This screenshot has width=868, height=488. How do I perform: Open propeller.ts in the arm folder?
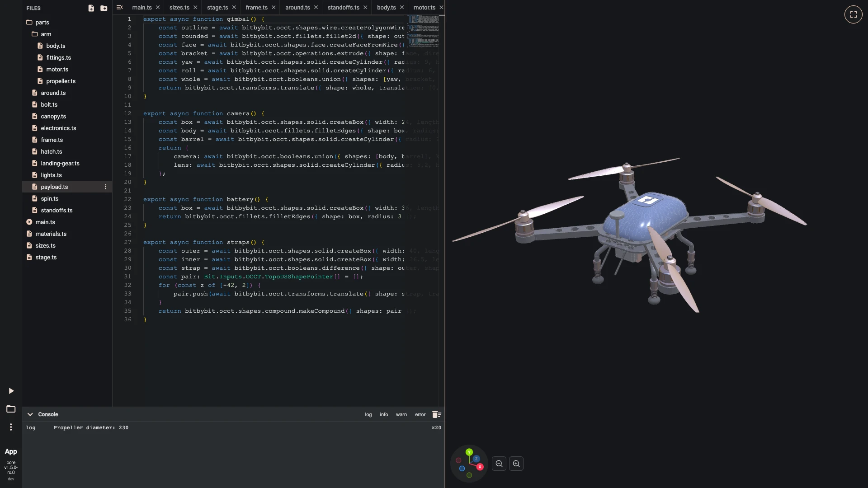[61, 81]
